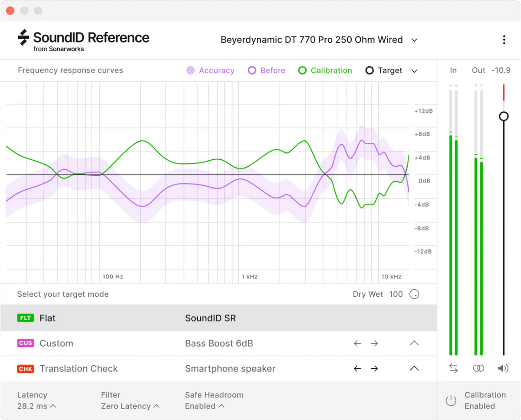The height and width of the screenshot is (420, 521).
Task: Collapse the Custom target row
Action: pos(414,343)
